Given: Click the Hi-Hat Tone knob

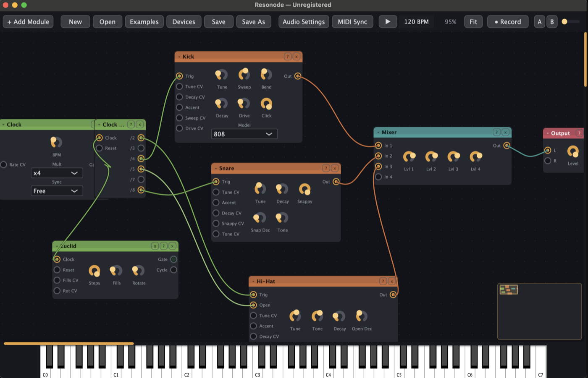Looking at the screenshot, I should (318, 316).
